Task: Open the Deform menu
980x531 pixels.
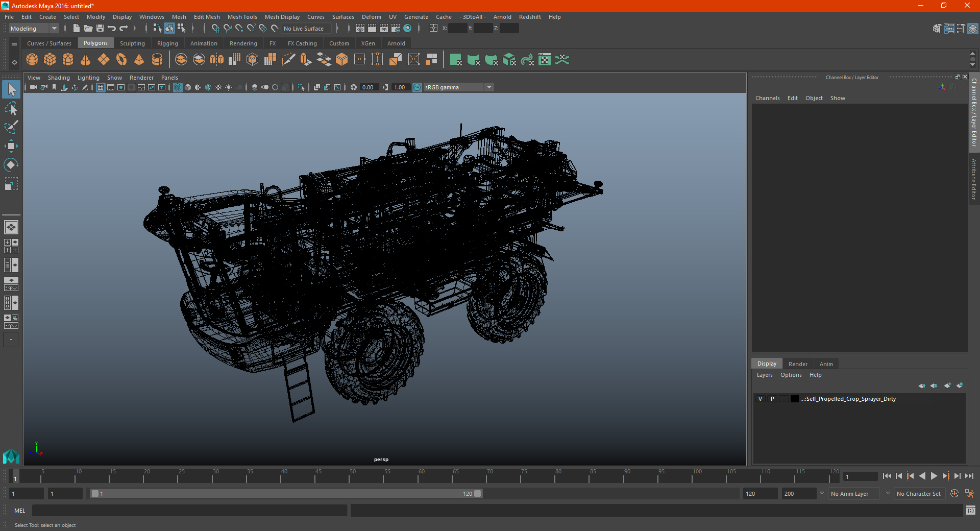Action: (372, 17)
